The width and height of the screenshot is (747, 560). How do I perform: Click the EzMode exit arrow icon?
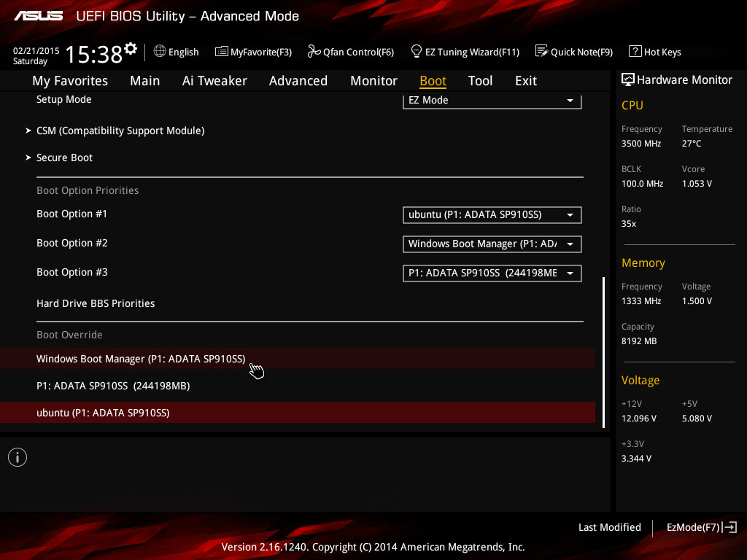click(729, 527)
